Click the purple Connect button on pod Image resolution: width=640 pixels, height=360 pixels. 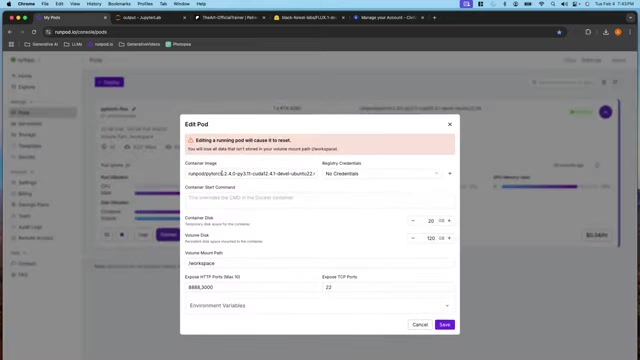[168, 235]
